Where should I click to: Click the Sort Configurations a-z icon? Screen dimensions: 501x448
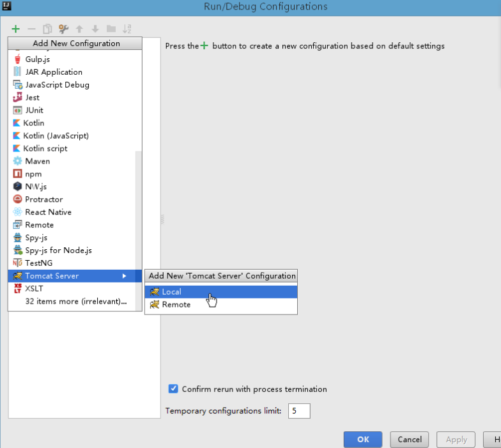click(127, 29)
